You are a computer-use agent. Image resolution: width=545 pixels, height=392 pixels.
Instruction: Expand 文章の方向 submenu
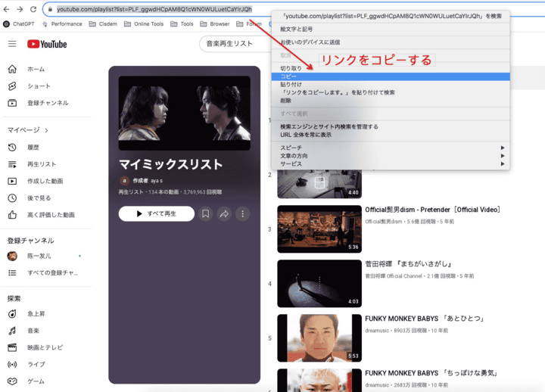(x=391, y=156)
